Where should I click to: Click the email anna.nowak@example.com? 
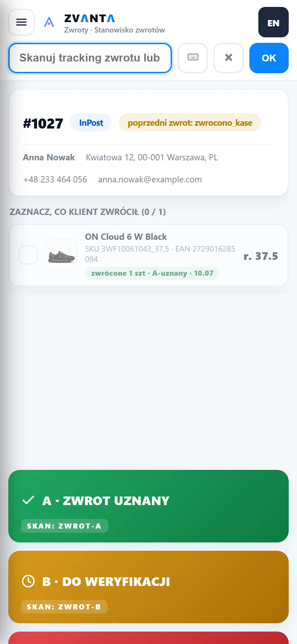[x=150, y=179]
